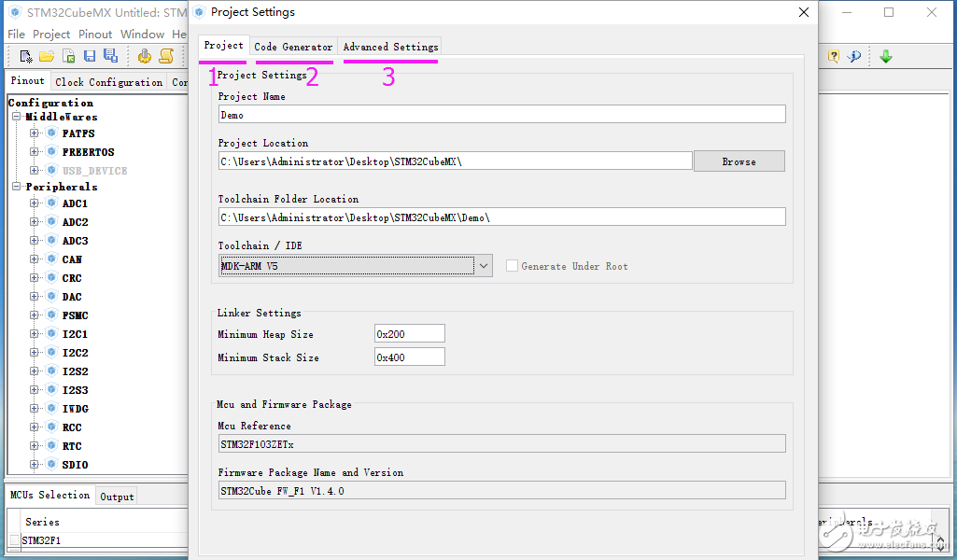Viewport: 957px width, 560px height.
Task: Click the New Project toolbar icon
Action: [25, 57]
